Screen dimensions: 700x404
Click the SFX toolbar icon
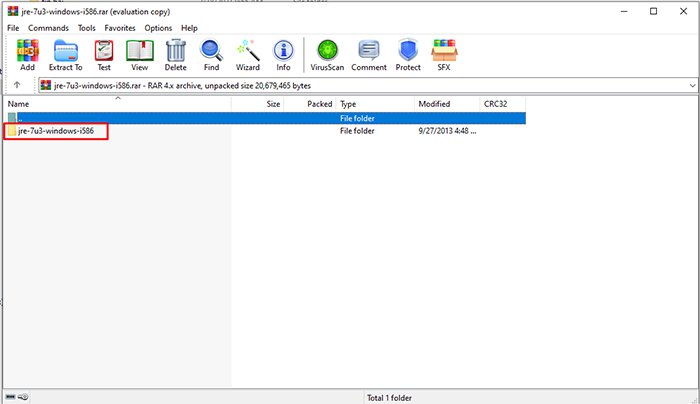point(444,50)
